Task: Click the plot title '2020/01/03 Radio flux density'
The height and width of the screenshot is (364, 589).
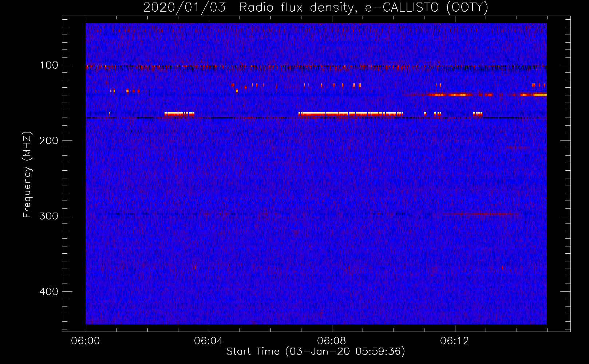Action: tap(249, 7)
